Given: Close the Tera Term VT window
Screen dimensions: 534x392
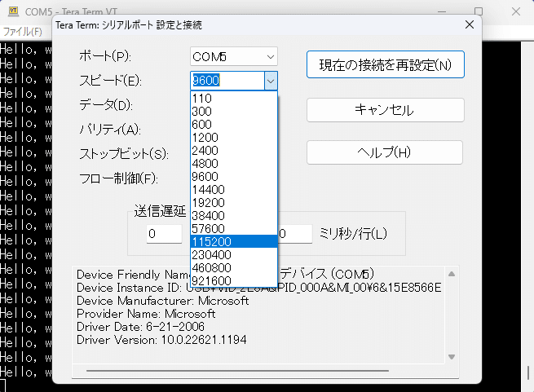Looking at the screenshot, I should click(516, 11).
